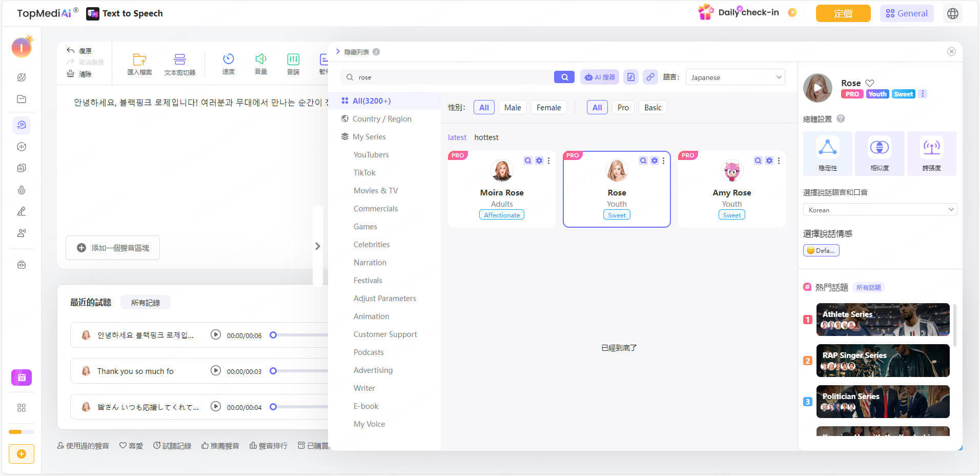Screen dimensions: 980x476
Task: Open the favorites link at bottom
Action: tap(131, 446)
